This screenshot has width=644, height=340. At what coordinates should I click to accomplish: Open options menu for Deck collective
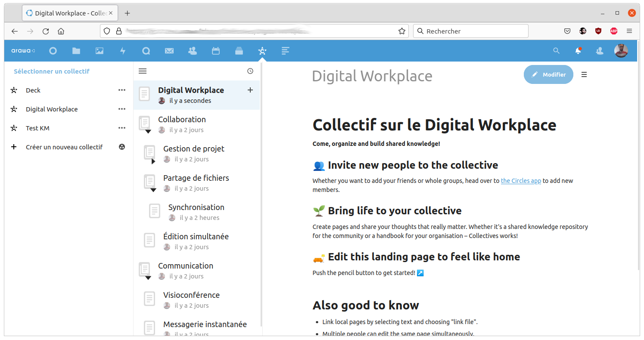tap(122, 90)
